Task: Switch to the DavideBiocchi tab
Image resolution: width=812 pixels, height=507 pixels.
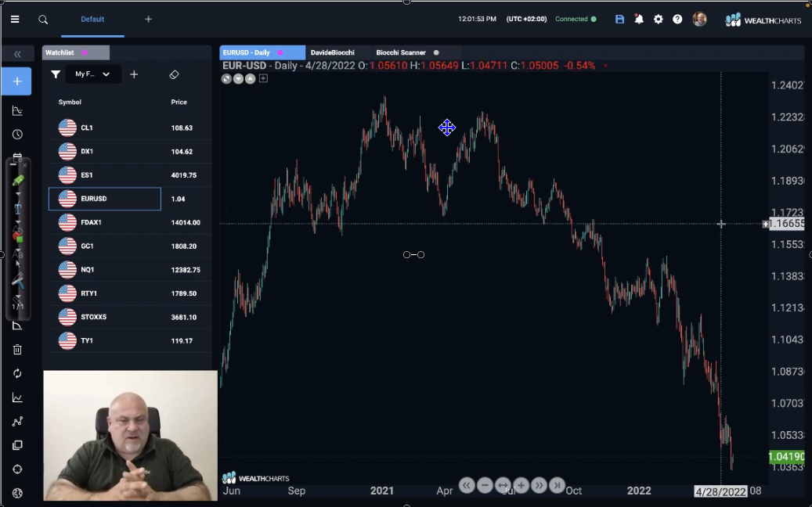Action: pos(333,52)
